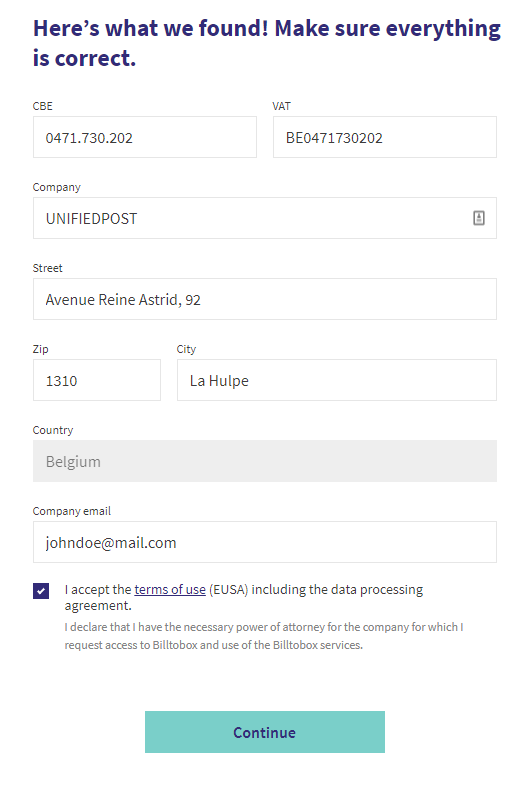Click the 'CBE' field label
This screenshot has width=532, height=787.
click(43, 106)
